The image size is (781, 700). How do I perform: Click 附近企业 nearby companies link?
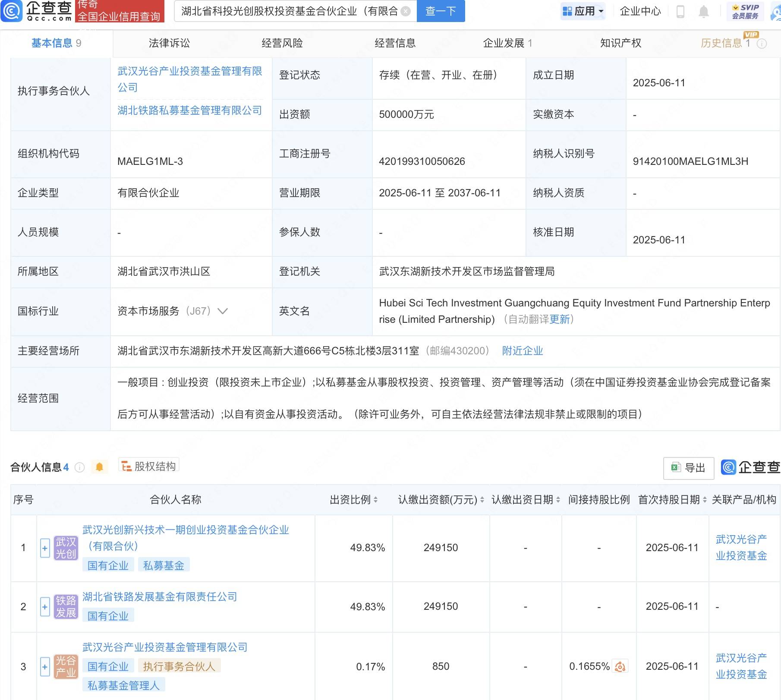click(x=523, y=351)
